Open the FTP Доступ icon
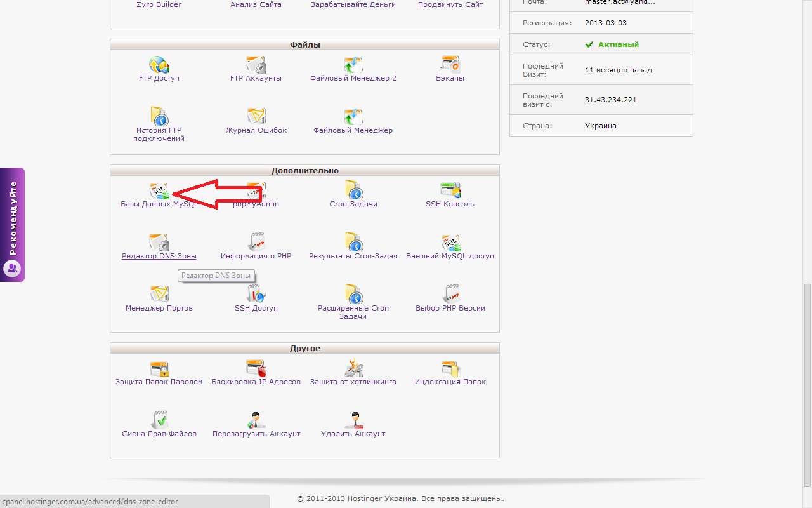This screenshot has width=812, height=508. 159,65
